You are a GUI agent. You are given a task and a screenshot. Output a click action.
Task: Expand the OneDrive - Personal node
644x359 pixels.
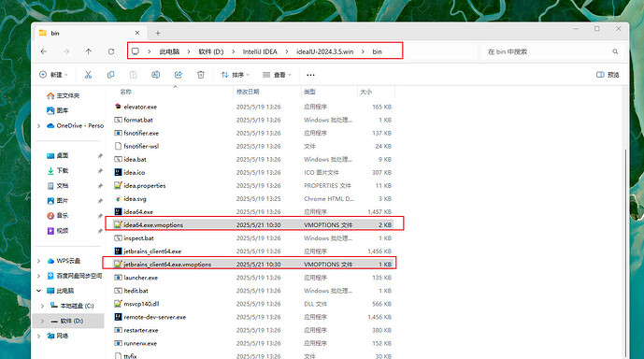pyautogui.click(x=39, y=125)
